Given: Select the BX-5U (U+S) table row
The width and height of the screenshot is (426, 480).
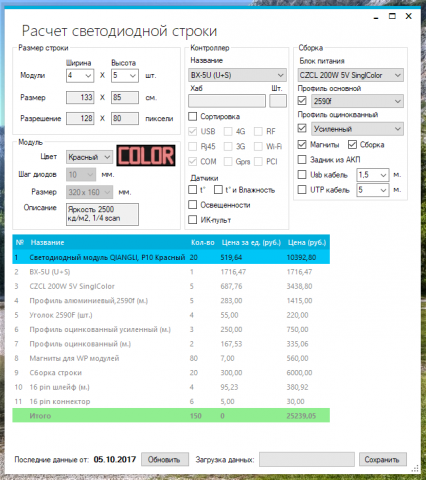Looking at the screenshot, I should click(x=171, y=272).
